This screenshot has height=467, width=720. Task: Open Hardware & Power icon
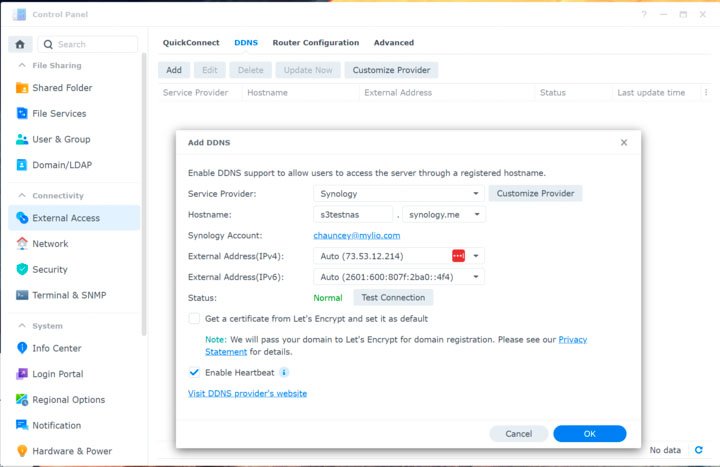[x=22, y=451]
